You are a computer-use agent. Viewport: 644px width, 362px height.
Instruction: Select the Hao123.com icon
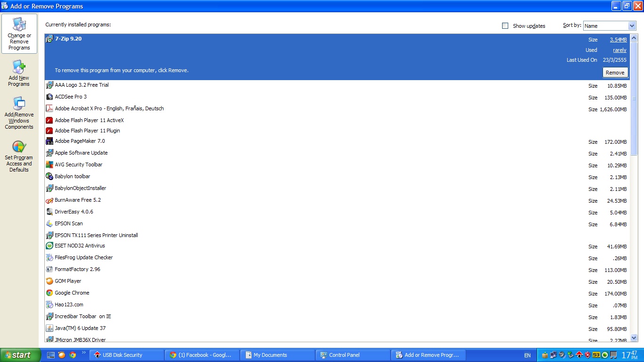coord(50,305)
